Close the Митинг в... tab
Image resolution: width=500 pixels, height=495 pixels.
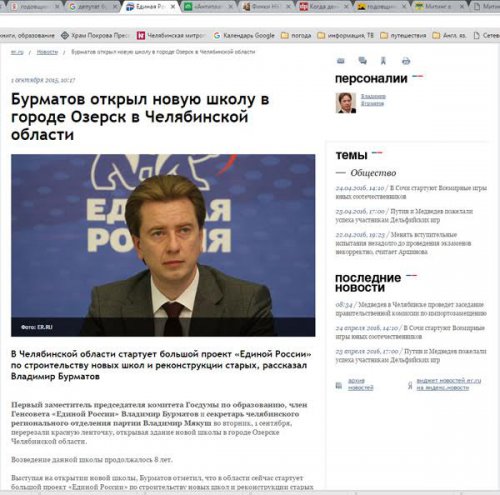[x=462, y=6]
